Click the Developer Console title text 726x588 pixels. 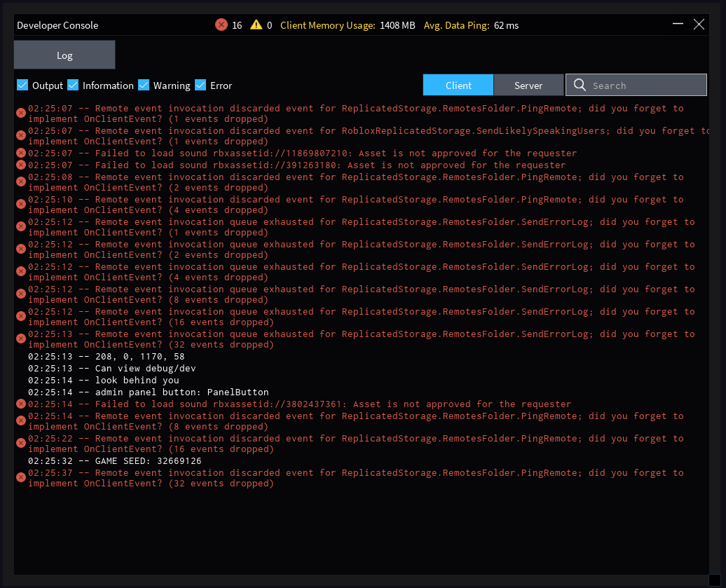pyautogui.click(x=57, y=25)
